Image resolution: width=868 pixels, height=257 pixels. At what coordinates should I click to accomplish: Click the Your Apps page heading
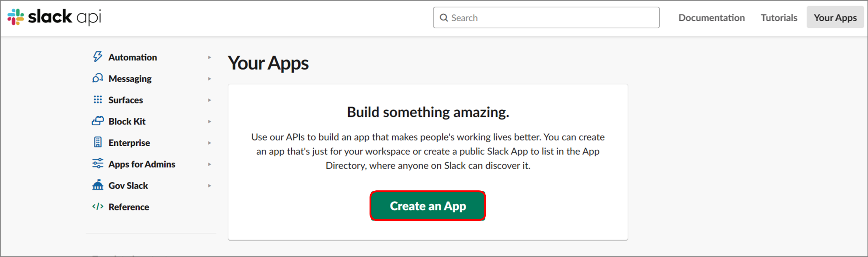(x=268, y=63)
